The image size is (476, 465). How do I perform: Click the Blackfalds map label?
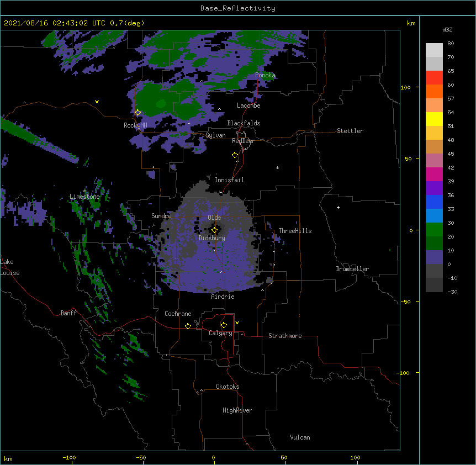[244, 123]
